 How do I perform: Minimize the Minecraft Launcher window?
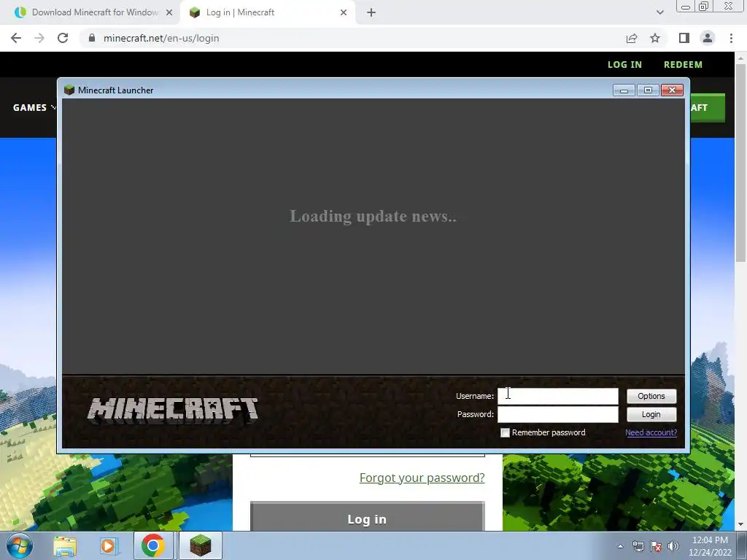624,90
